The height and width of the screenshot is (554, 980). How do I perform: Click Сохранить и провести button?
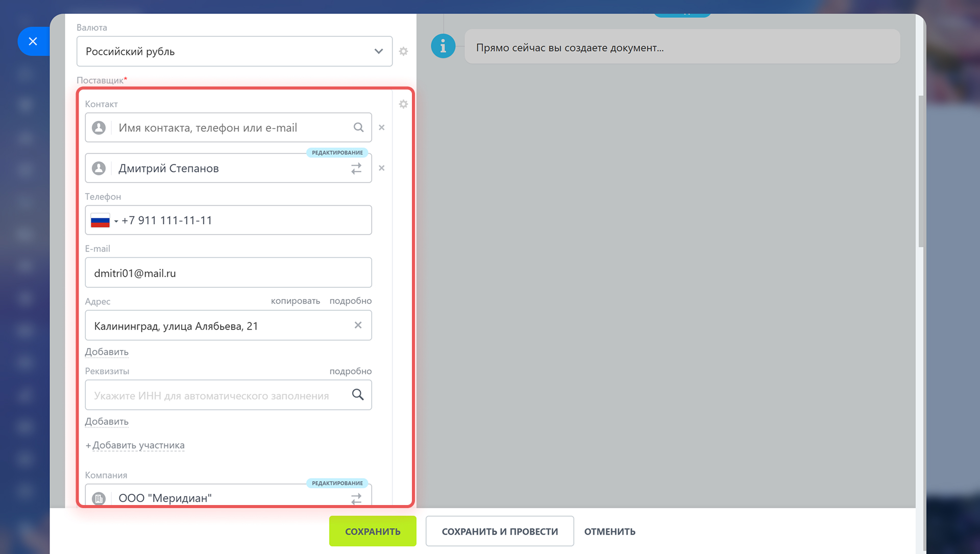pos(500,531)
